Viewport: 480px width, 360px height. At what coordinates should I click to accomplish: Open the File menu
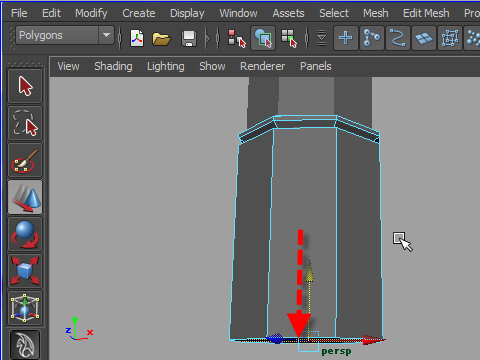pyautogui.click(x=19, y=13)
